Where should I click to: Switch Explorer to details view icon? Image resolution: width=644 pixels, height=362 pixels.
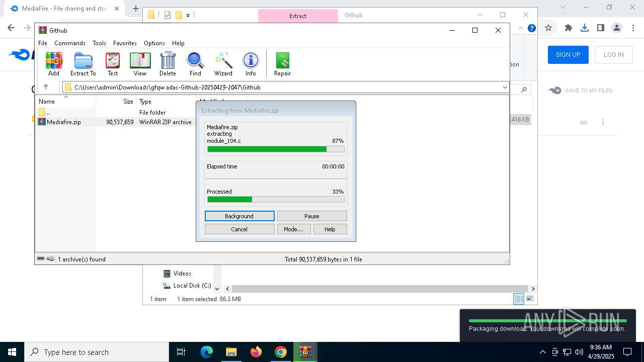coord(519,299)
